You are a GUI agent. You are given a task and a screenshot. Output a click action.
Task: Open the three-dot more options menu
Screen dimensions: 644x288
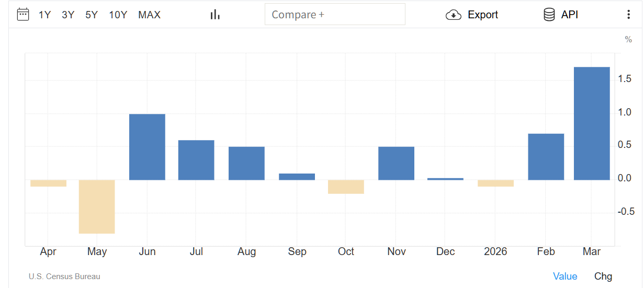click(628, 15)
